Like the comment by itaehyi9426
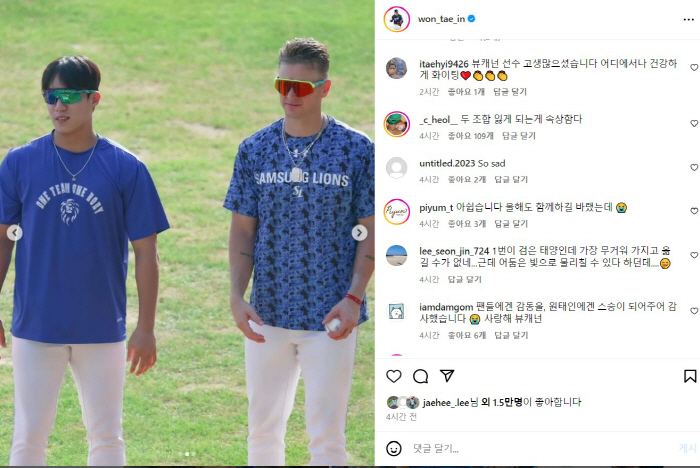 pyautogui.click(x=694, y=67)
